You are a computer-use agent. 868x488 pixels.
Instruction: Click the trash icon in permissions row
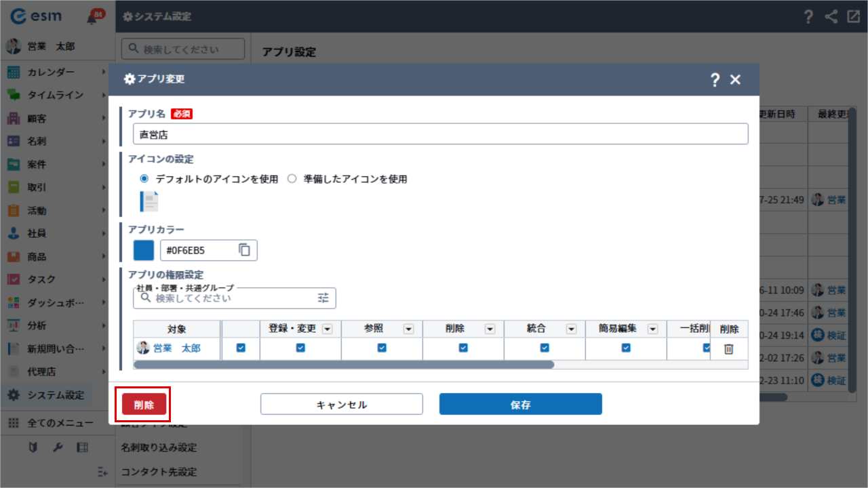(x=728, y=348)
